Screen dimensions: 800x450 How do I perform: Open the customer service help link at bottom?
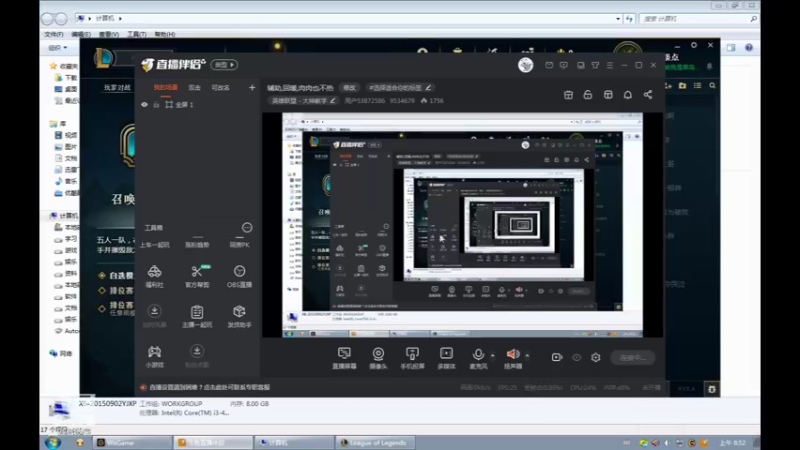pos(206,388)
